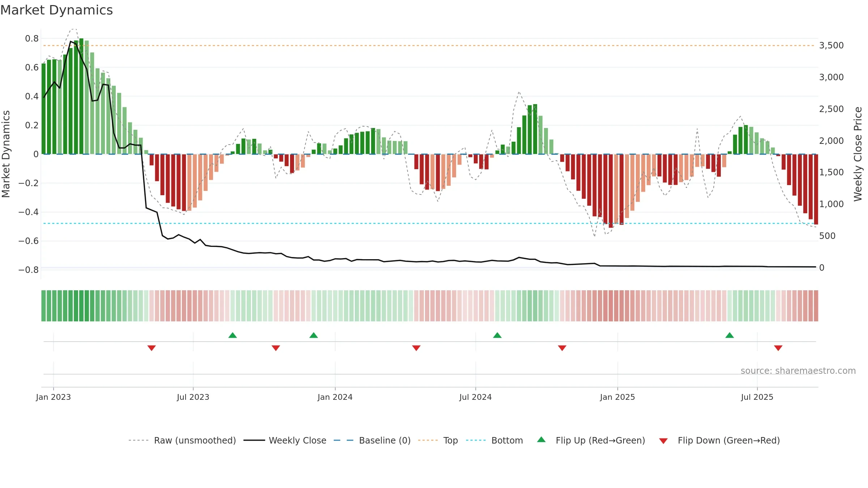Click the green Flip Up legend triangle icon
The height and width of the screenshot is (488, 868).
(x=541, y=440)
